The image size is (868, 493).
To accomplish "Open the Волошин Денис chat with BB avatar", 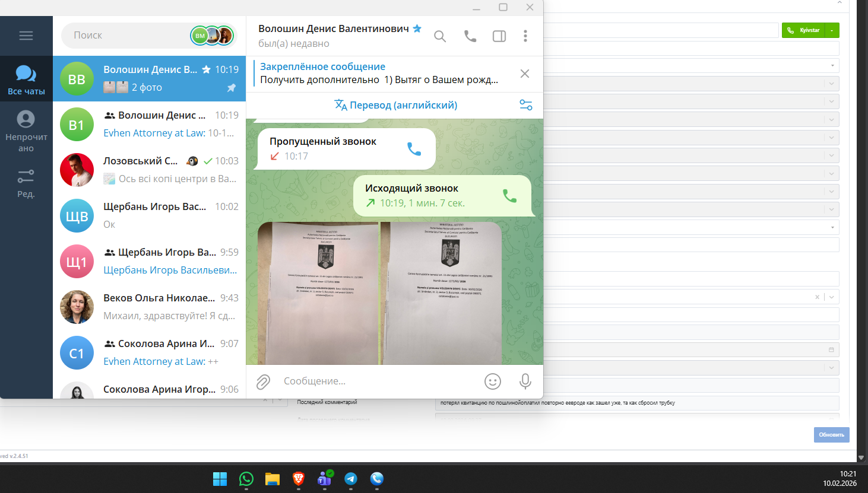I will (149, 79).
